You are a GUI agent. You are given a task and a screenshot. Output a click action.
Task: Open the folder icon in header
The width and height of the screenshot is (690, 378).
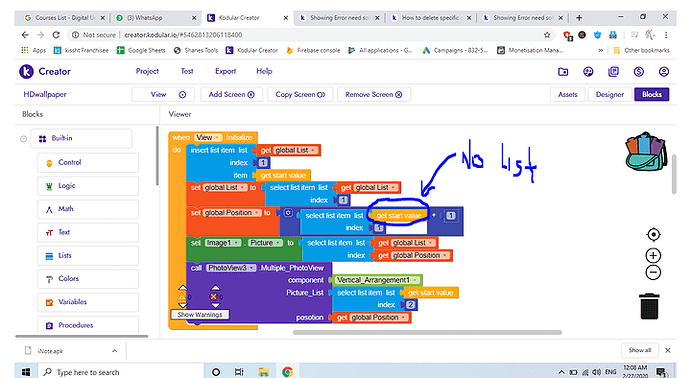563,72
